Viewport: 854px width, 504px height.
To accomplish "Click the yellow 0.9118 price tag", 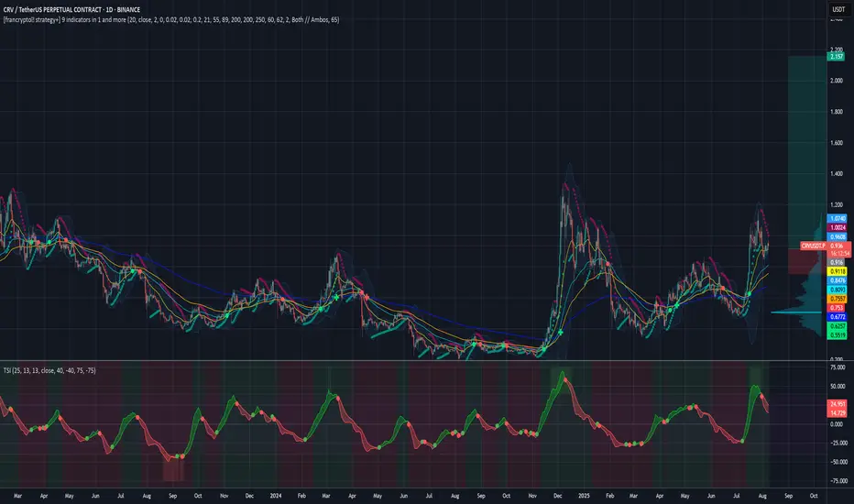I will click(837, 271).
